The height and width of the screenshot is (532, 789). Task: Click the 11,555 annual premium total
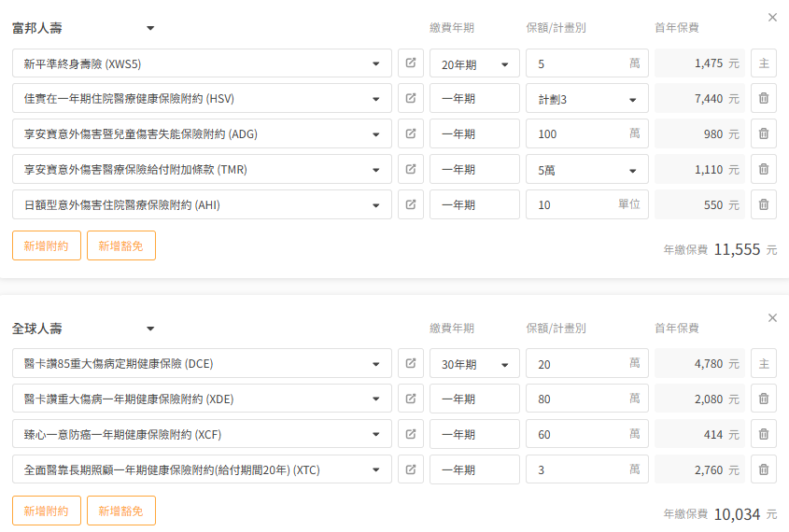(737, 249)
